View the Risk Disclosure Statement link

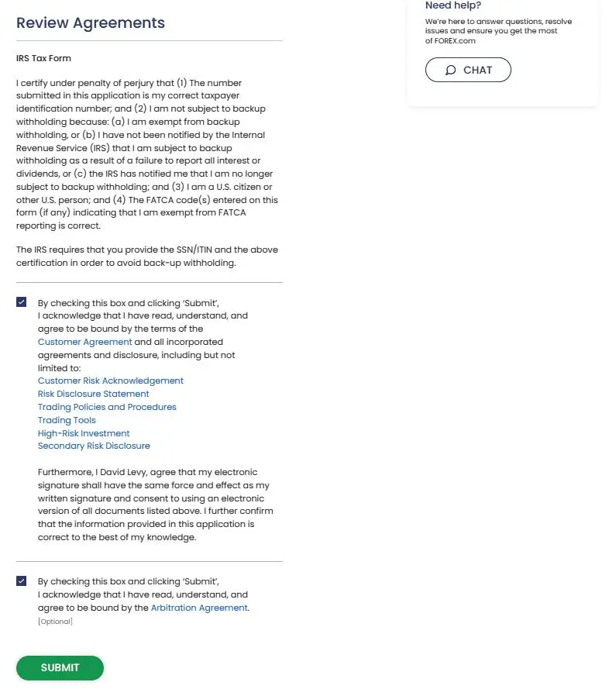93,394
